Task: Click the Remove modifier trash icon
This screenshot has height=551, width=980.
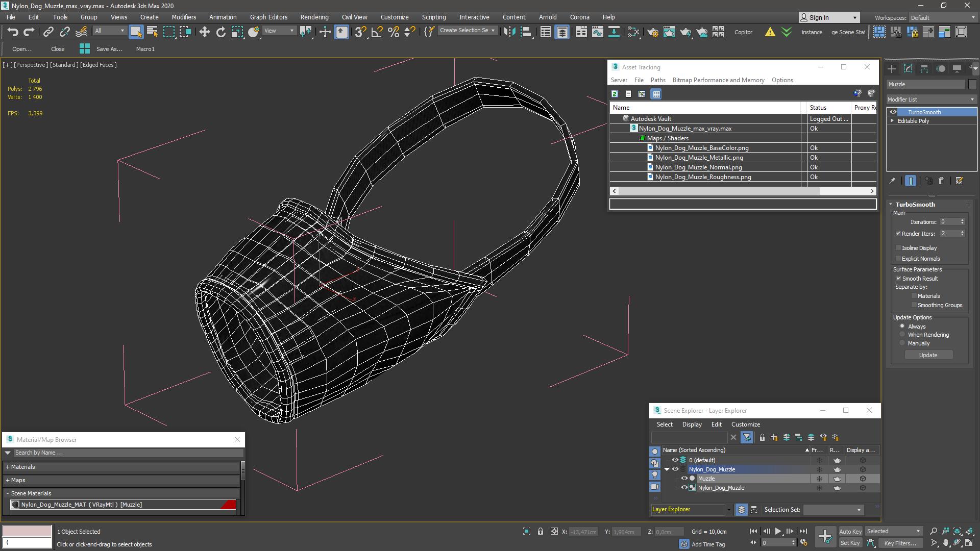Action: 941,181
